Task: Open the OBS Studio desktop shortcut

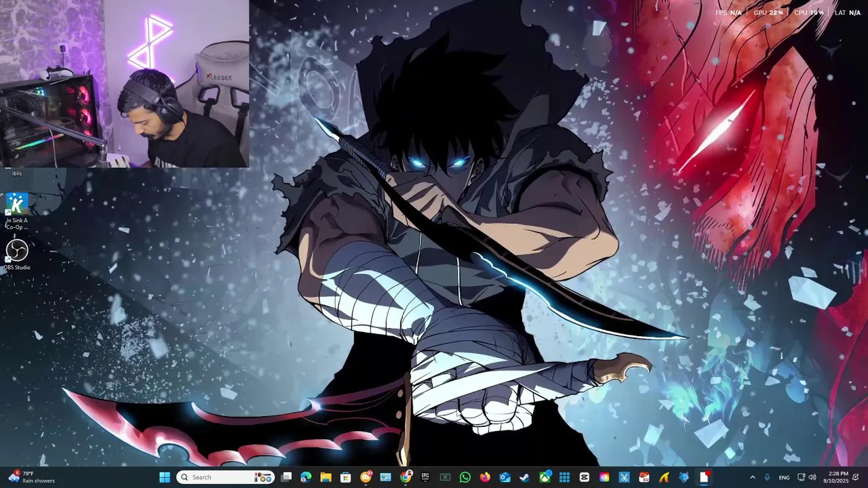Action: pos(17,254)
